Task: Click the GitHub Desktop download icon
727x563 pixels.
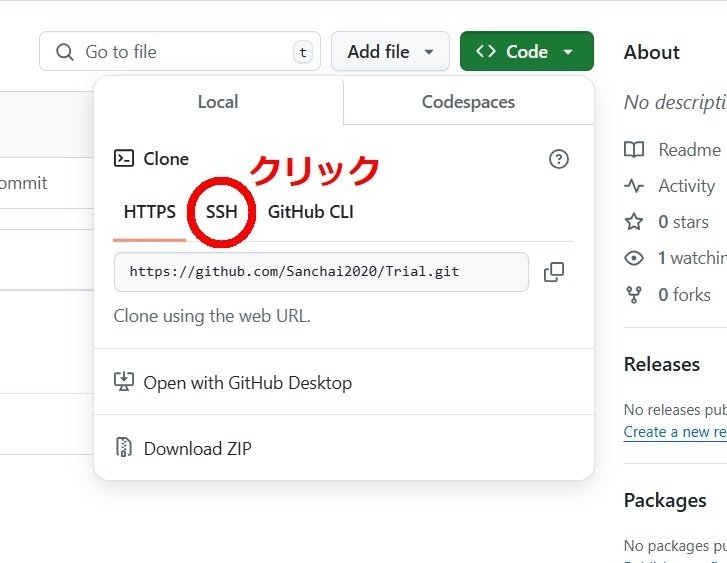Action: [124, 382]
